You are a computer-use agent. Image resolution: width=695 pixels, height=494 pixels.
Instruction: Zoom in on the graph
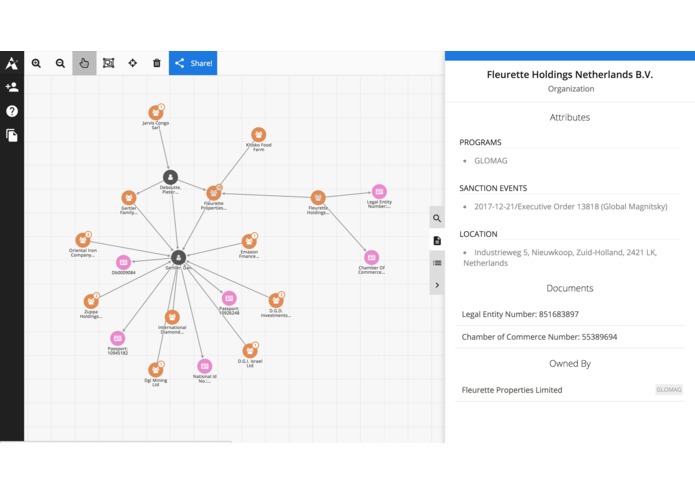pos(36,63)
